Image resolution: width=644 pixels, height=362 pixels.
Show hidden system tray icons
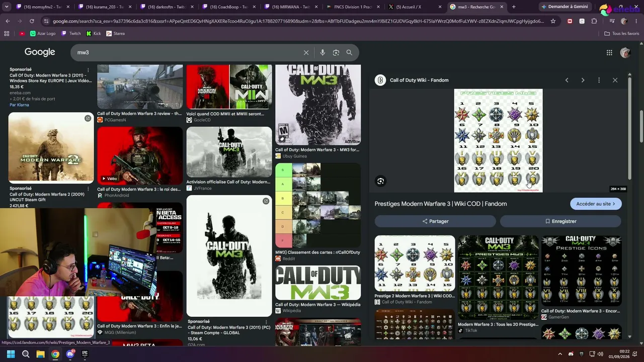(x=559, y=354)
